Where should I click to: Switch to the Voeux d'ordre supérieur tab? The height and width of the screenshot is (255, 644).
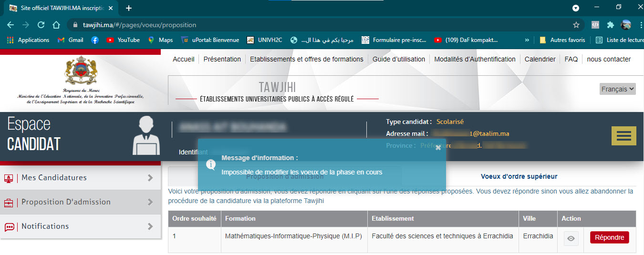519,176
